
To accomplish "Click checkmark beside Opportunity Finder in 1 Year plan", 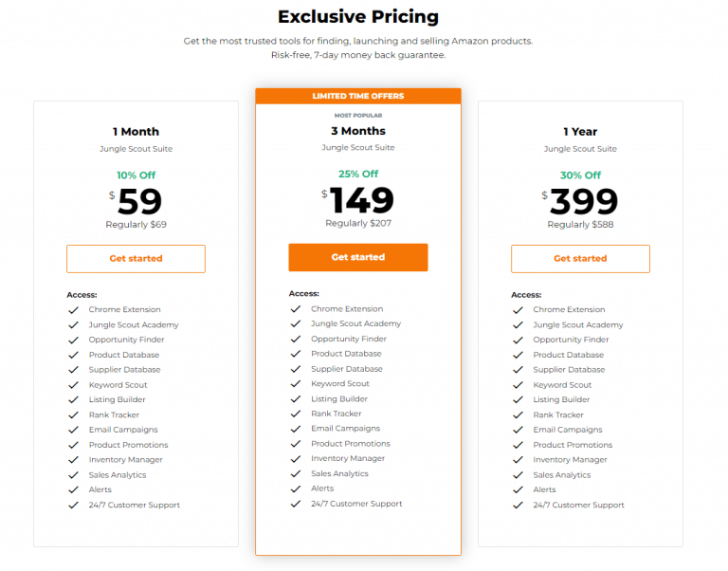I will tap(518, 341).
